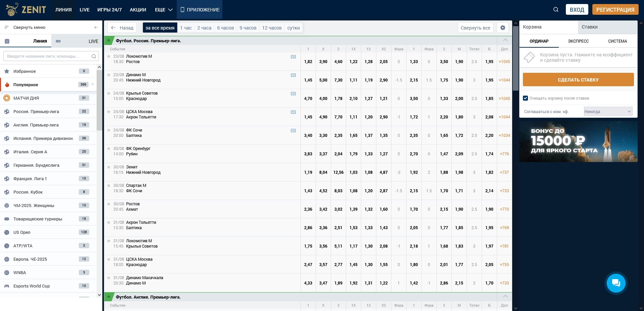
Task: Favorite the Зенит – Нижний Новгород match star
Action: (x=109, y=167)
